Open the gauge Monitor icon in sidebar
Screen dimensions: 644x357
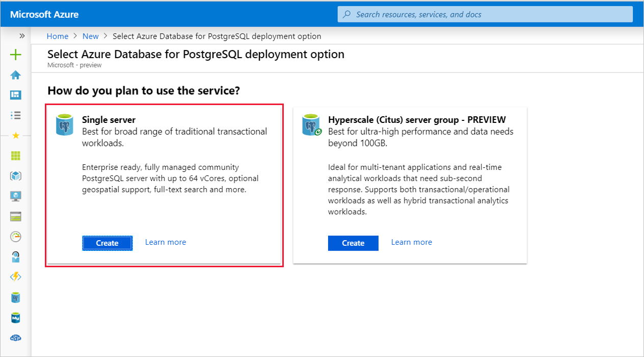pyautogui.click(x=16, y=237)
